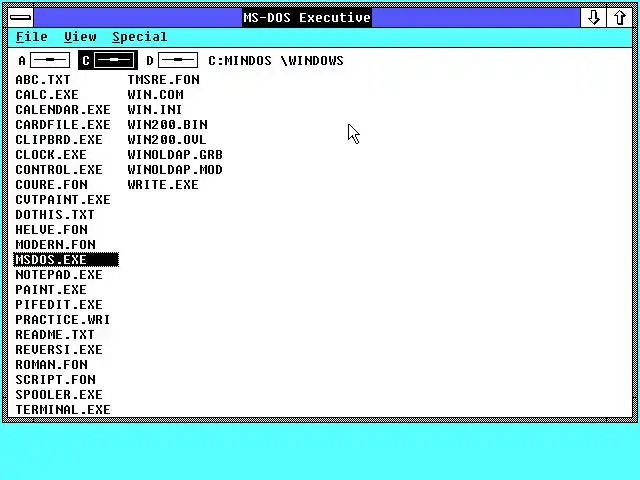640x480 pixels.
Task: Click the minimize down-arrow button
Action: [593, 18]
